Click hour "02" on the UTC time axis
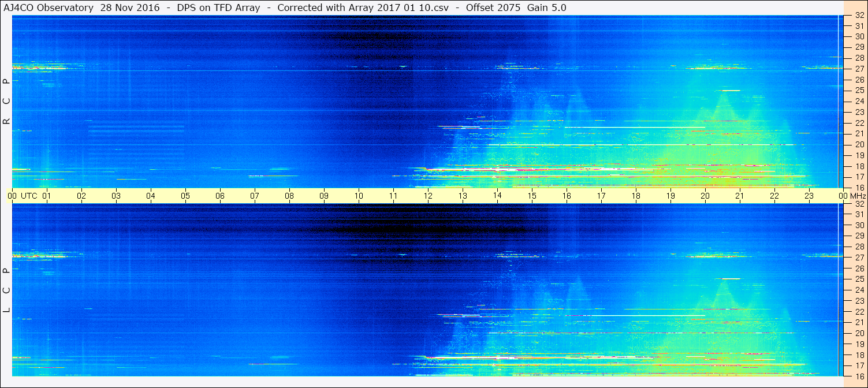The image size is (868, 388). point(81,196)
